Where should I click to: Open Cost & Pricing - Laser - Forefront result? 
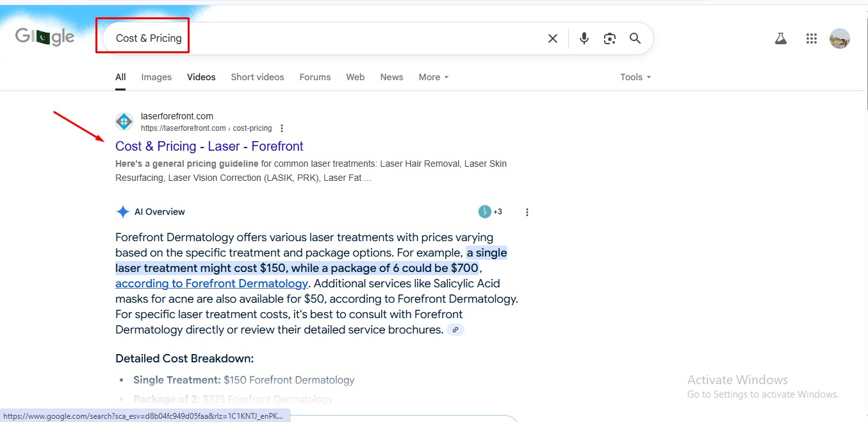(209, 146)
